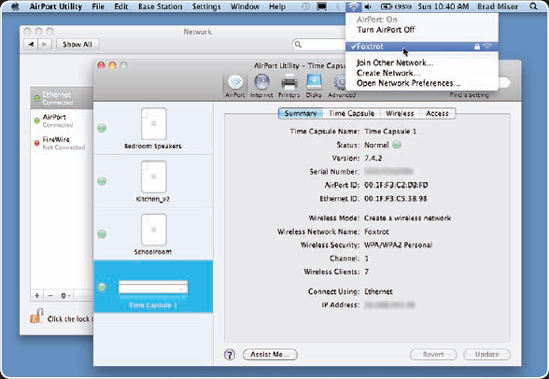Screen dimensions: 549x379
Task: Select the Kitchen_v2 base station
Action: click(x=153, y=181)
